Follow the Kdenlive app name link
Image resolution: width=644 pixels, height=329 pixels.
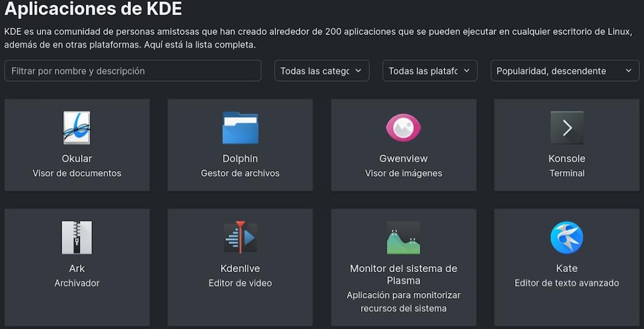pyautogui.click(x=240, y=268)
